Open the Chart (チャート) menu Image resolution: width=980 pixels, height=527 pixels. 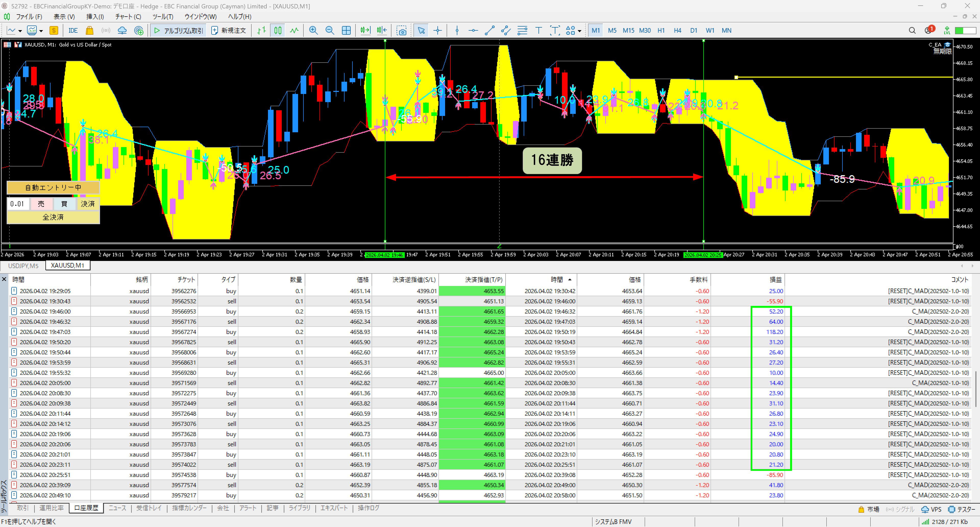coord(128,17)
